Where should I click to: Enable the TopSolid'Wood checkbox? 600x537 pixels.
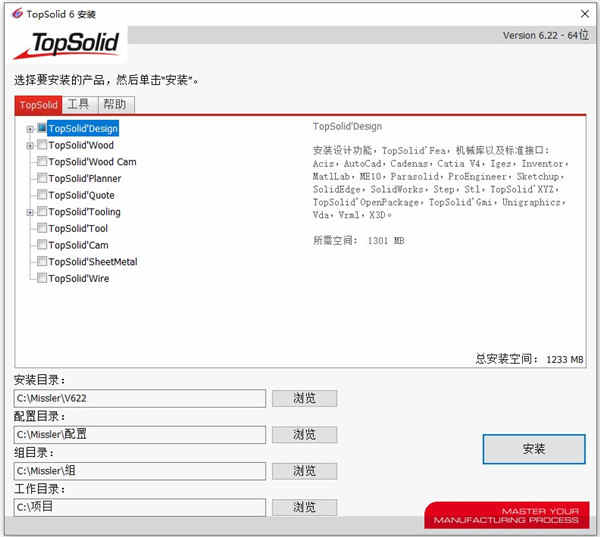(42, 145)
